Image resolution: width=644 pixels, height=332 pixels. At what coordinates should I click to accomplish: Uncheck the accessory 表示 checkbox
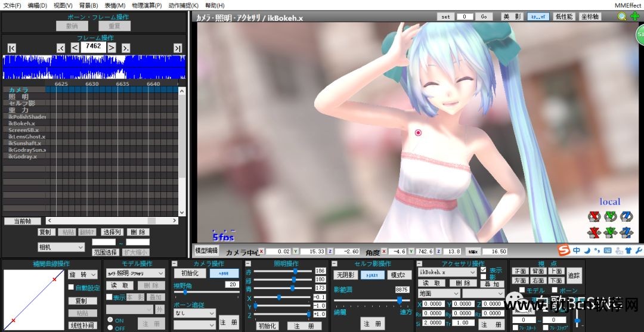point(484,270)
